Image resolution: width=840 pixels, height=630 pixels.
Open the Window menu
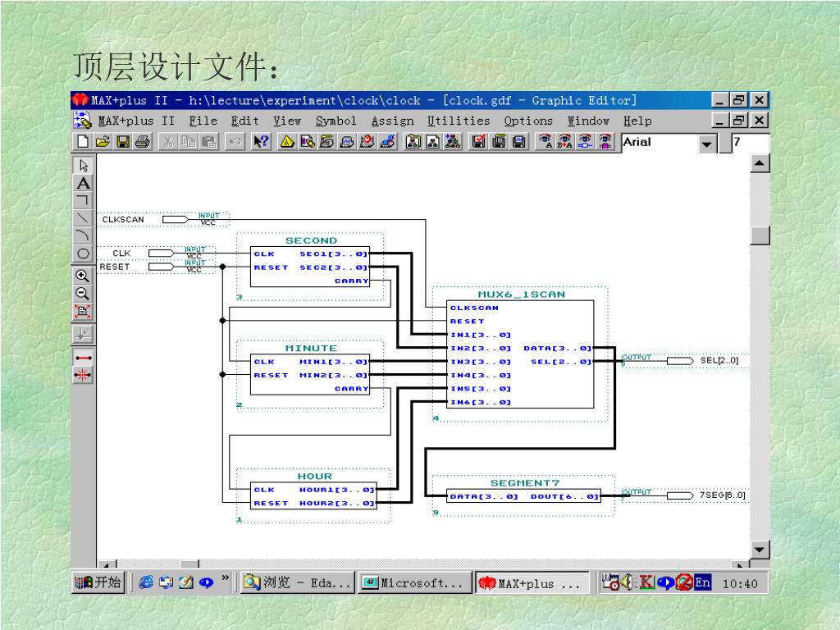coord(588,121)
